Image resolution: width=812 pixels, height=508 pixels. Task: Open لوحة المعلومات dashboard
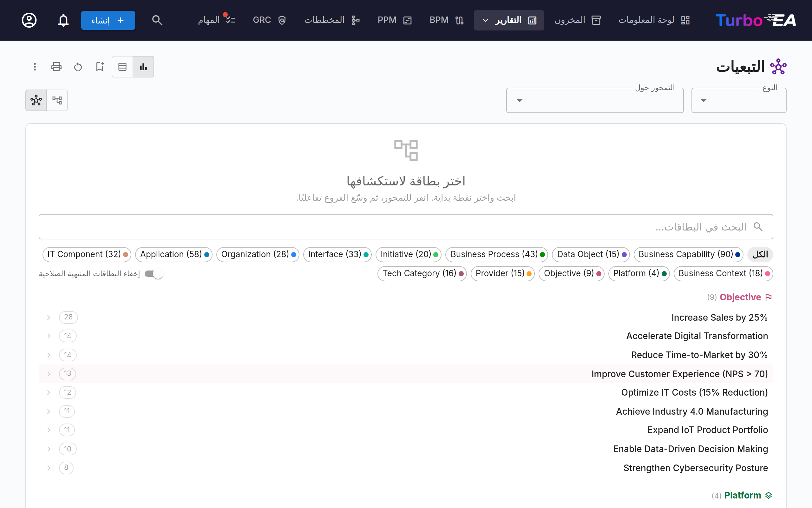654,20
